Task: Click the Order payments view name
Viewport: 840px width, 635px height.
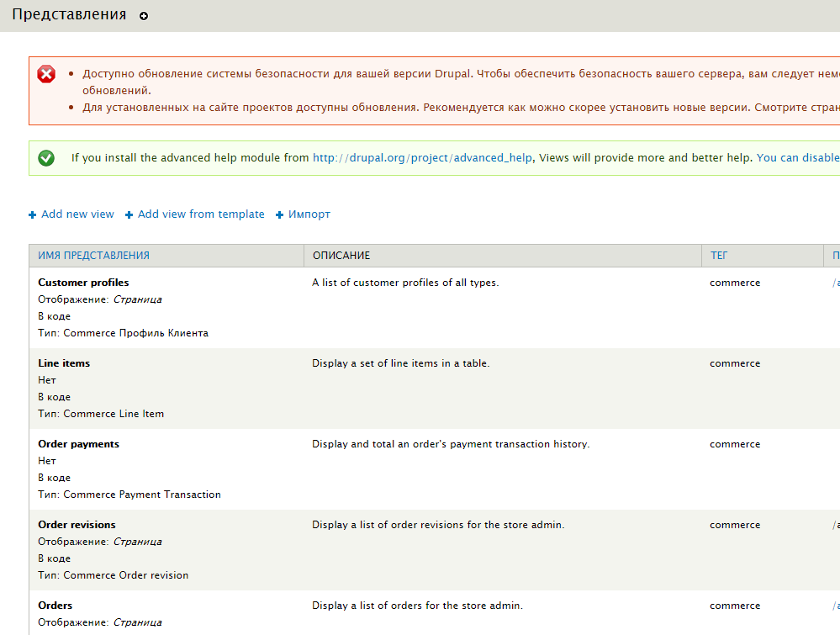Action: (x=78, y=444)
